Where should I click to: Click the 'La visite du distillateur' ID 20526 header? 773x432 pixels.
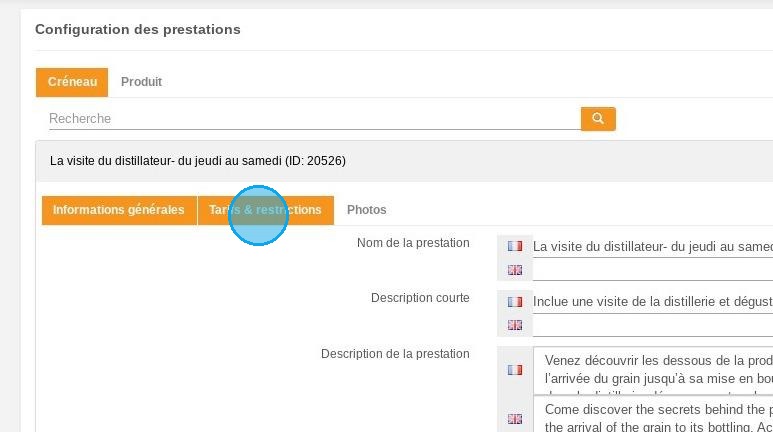[x=404, y=161]
